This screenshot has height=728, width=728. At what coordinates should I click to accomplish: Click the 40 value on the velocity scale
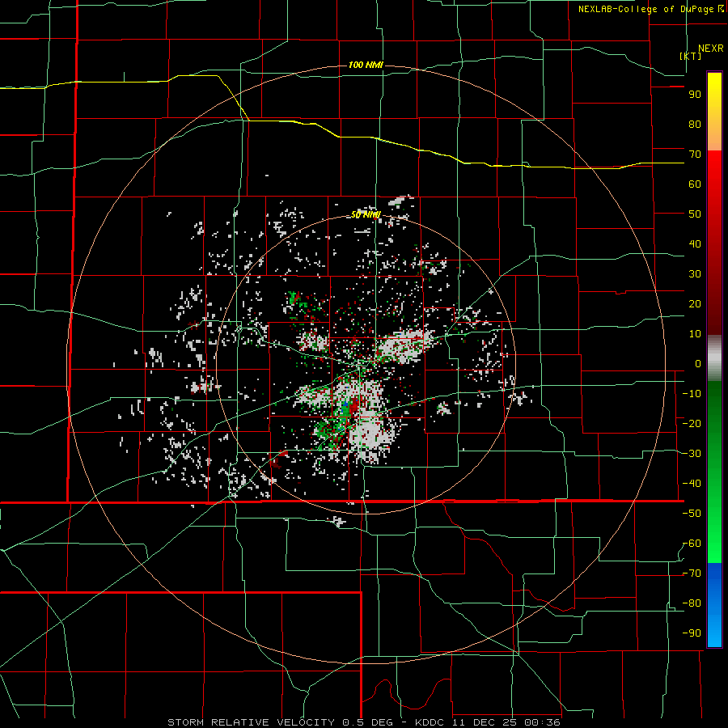click(x=695, y=244)
